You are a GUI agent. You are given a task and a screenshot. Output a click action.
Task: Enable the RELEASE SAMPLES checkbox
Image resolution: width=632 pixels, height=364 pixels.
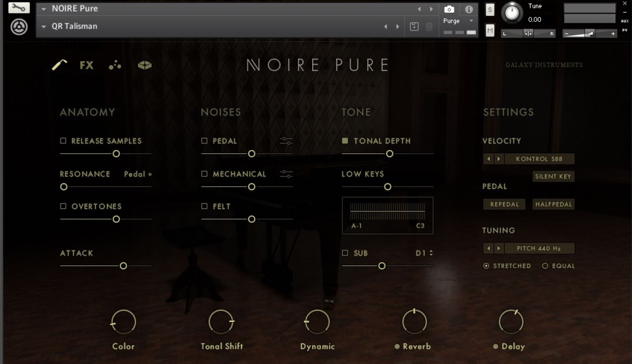[x=63, y=141]
